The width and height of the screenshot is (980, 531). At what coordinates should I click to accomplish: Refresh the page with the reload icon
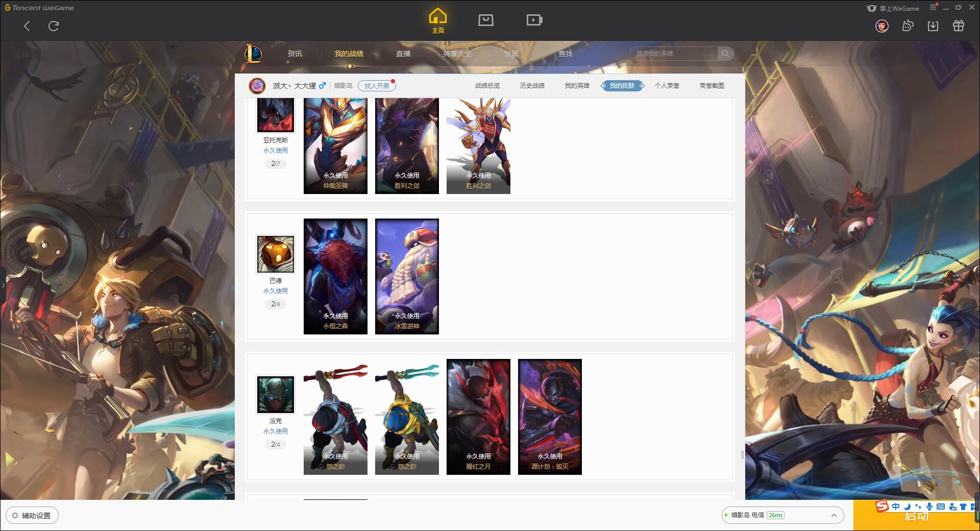click(x=54, y=26)
